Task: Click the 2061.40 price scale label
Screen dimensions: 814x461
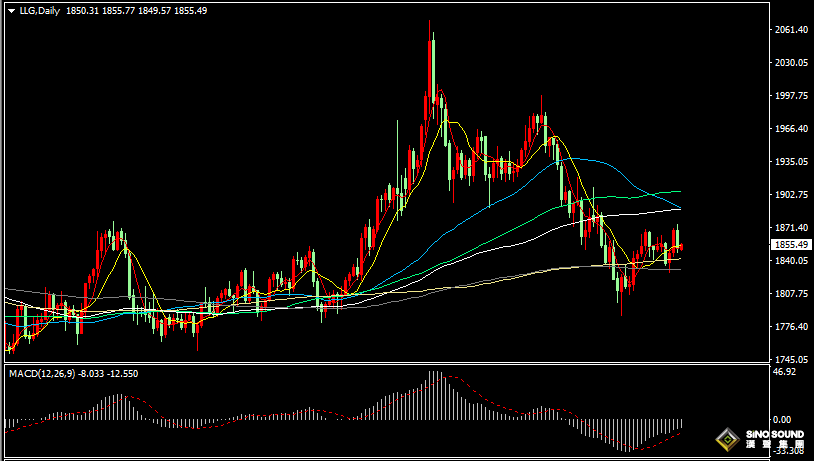Action: coord(791,30)
